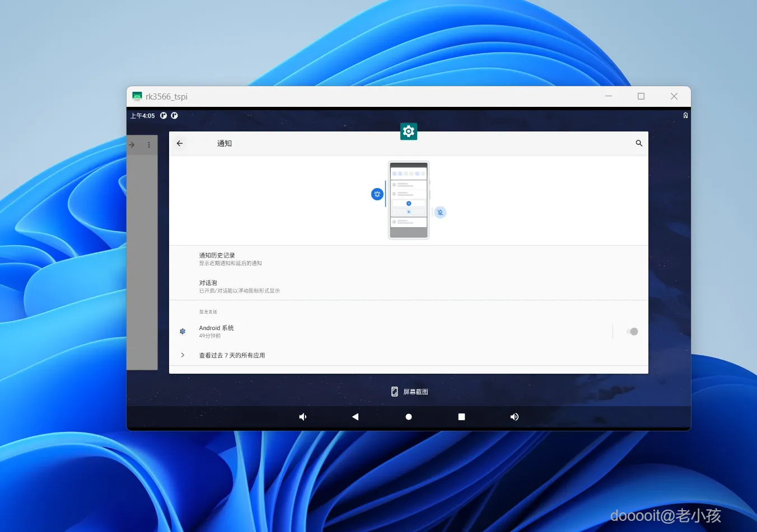This screenshot has height=532, width=757.
Task: Click the battery icon in the Android status bar
Action: click(685, 116)
